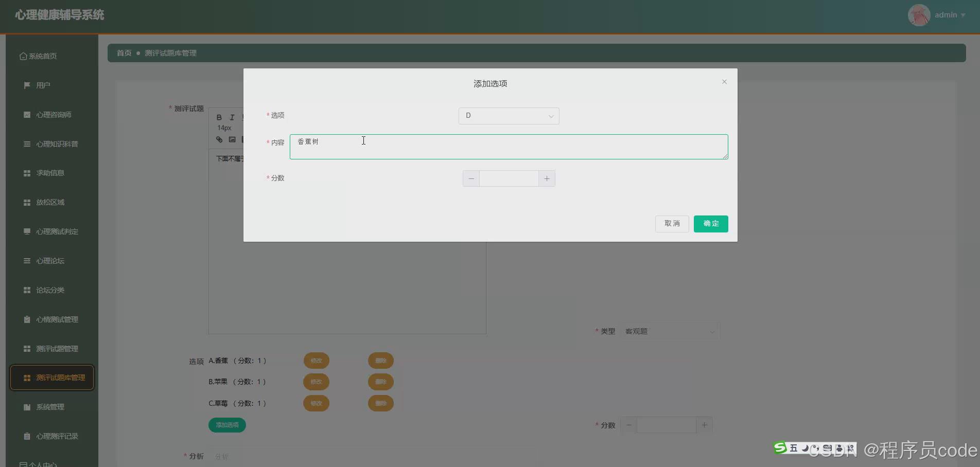The height and width of the screenshot is (467, 980).
Task: Click the admin avatar in the top bar
Action: tap(919, 15)
